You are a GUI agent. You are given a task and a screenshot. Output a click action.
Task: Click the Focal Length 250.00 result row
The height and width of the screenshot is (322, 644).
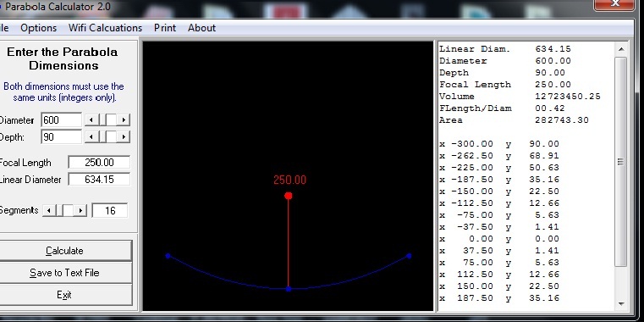pos(505,85)
